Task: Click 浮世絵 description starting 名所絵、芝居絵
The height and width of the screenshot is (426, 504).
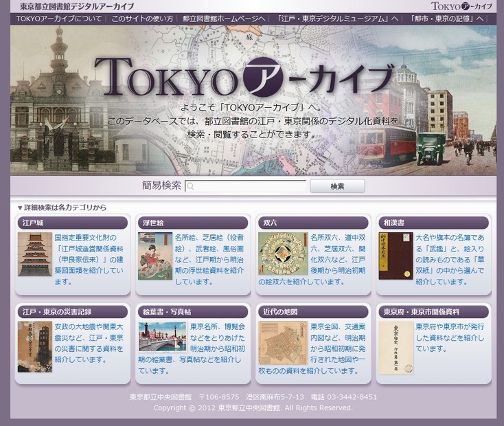Action: (x=209, y=260)
